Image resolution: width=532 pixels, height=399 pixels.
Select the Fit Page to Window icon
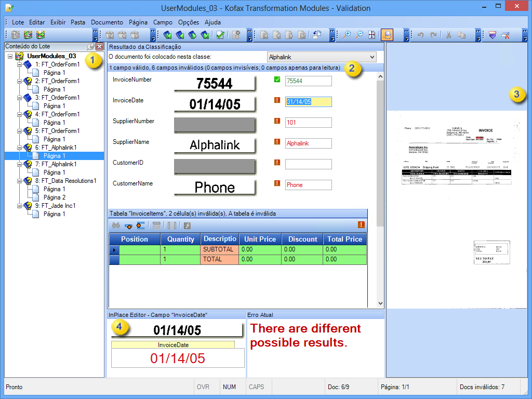[371, 35]
